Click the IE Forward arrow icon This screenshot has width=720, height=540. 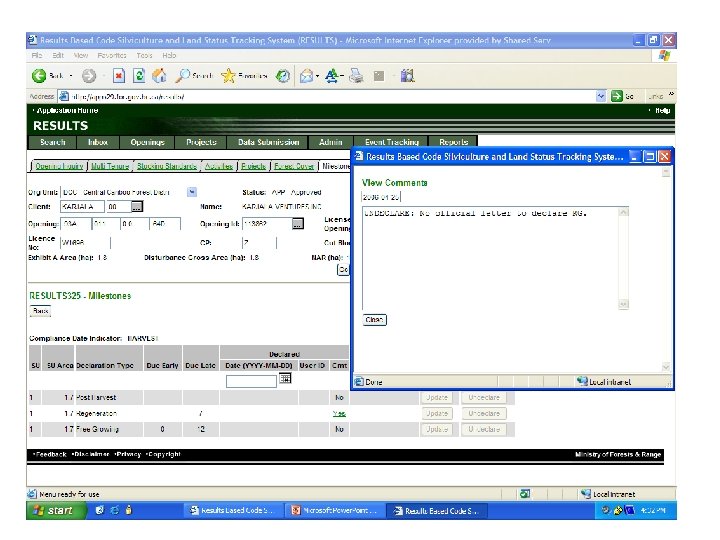click(x=89, y=76)
